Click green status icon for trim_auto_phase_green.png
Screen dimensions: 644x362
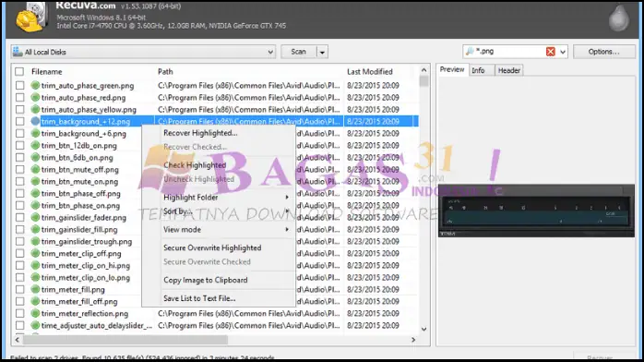pos(35,86)
